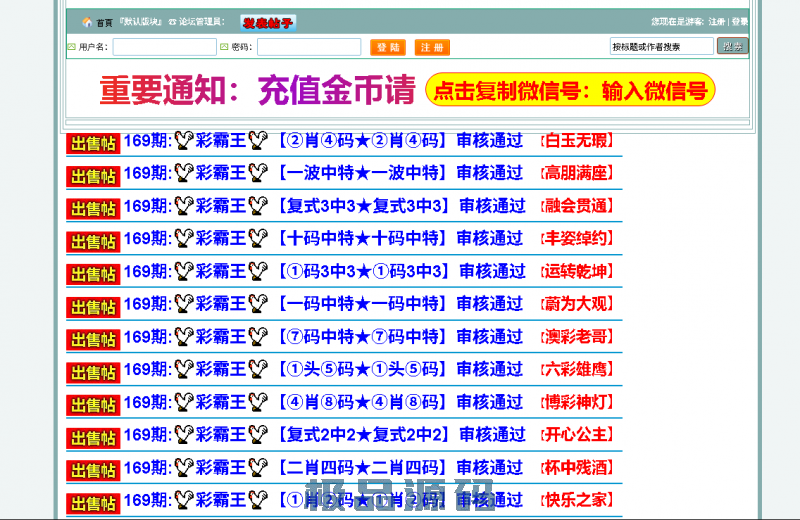The width and height of the screenshot is (800, 520).
Task: Click author name 六彩雄鹰
Action: tap(577, 369)
